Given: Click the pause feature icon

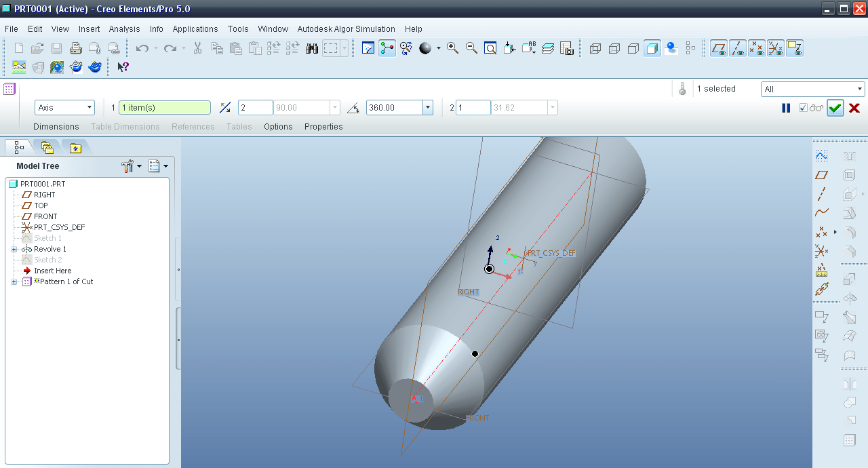Looking at the screenshot, I should [x=786, y=108].
